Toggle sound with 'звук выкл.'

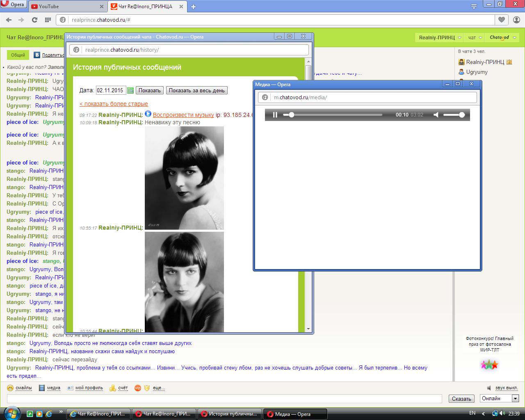(x=507, y=388)
